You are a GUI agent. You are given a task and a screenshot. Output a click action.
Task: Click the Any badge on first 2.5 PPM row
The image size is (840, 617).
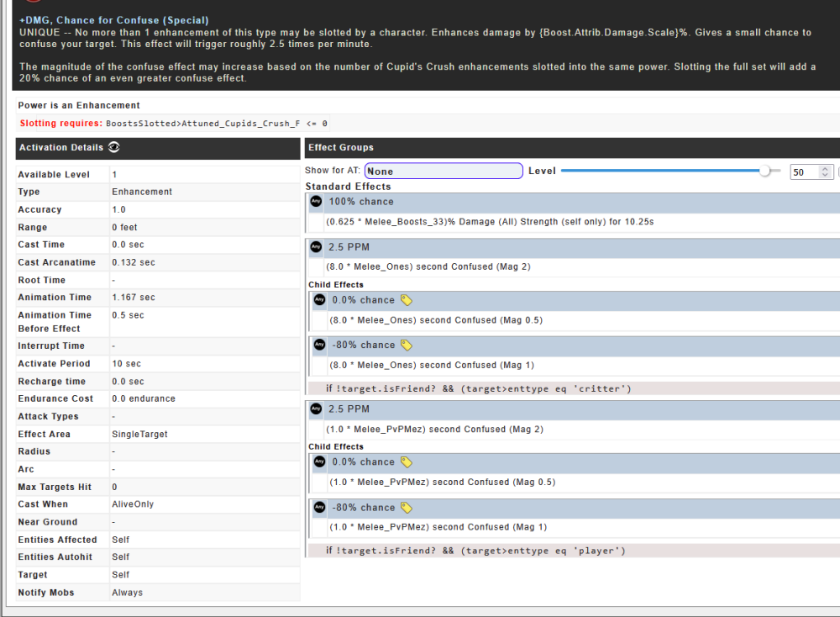tap(316, 247)
